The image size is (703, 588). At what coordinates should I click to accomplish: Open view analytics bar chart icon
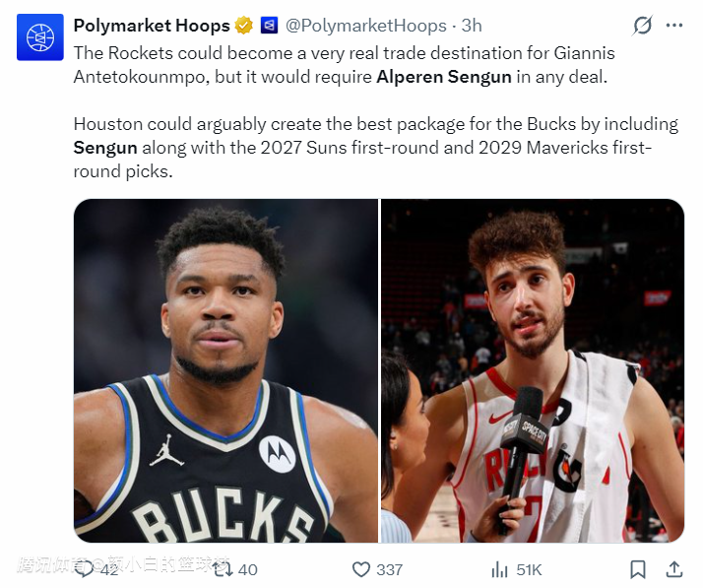point(500,569)
